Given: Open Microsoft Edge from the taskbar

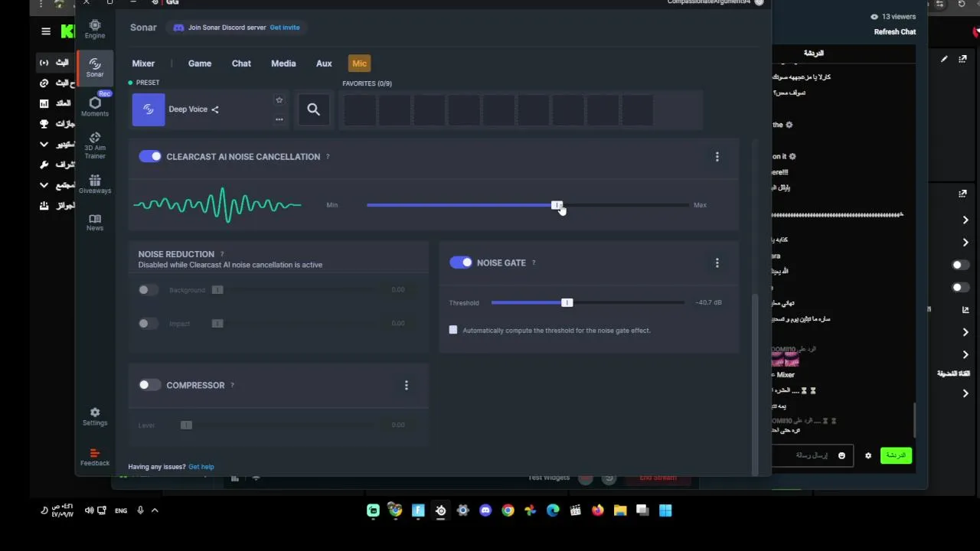Looking at the screenshot, I should [x=553, y=510].
